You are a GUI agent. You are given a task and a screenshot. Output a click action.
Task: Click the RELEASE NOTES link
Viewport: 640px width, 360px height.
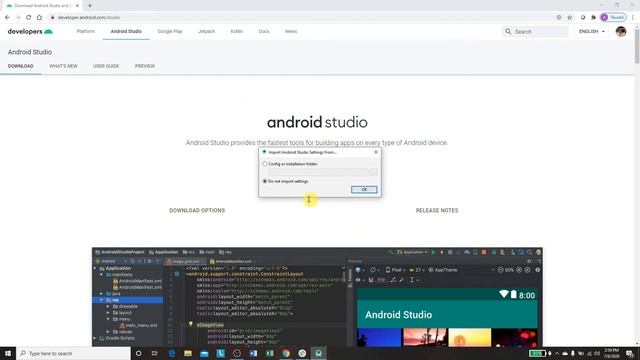point(437,211)
